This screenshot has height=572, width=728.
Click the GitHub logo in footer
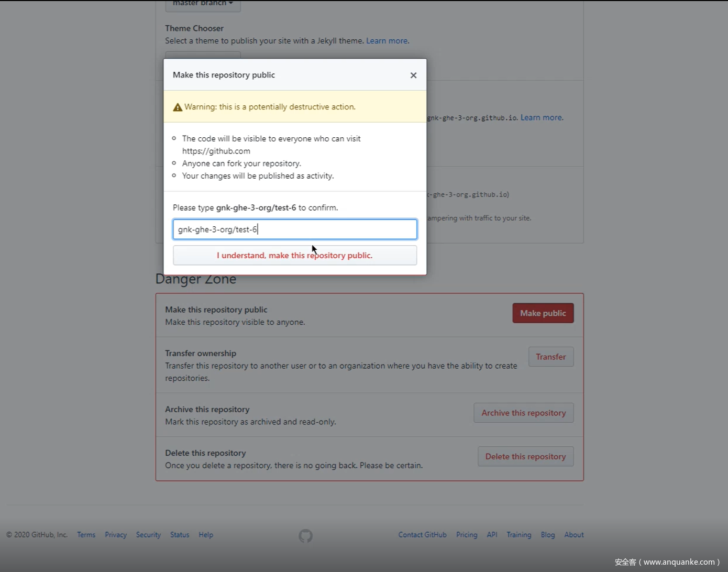(305, 535)
